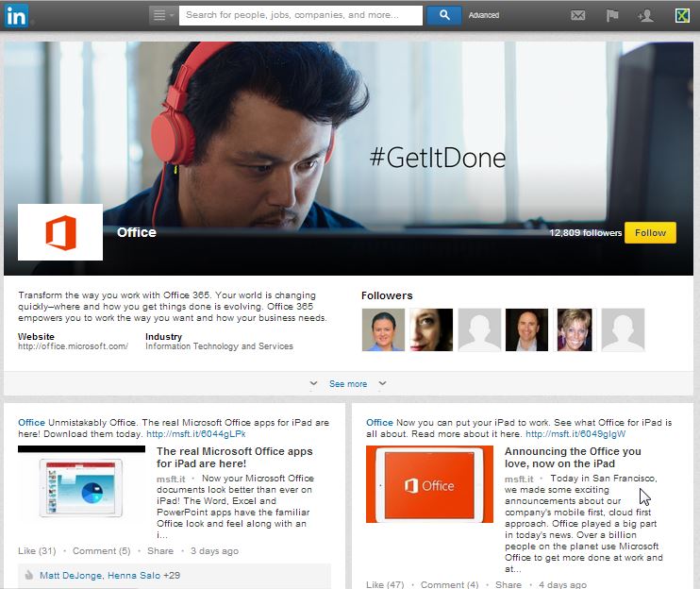Open Comment (4) on announcement post
This screenshot has height=589, width=700.
click(450, 584)
